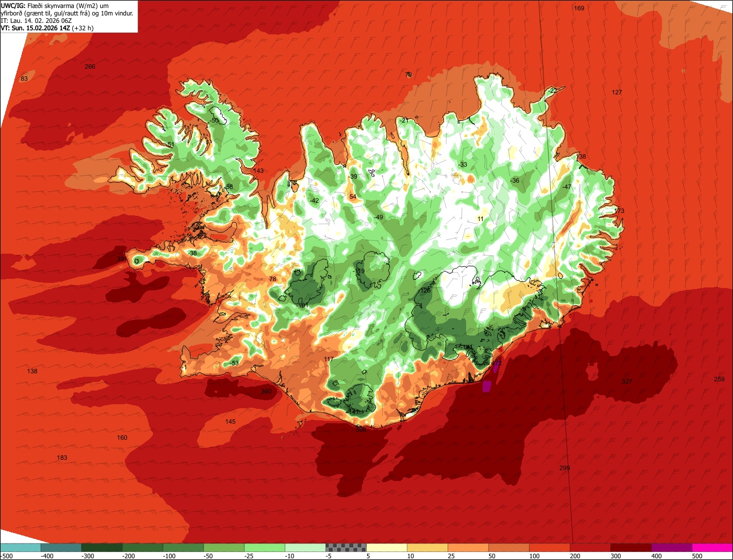Click the 127 value over the northeast sea
This screenshot has height=560, width=733.
(x=617, y=92)
